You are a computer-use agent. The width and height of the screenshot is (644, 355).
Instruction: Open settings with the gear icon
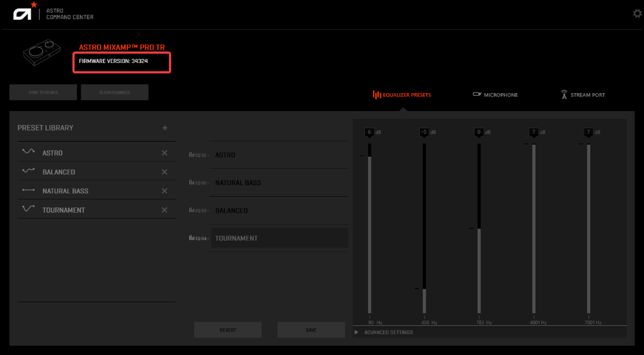(x=637, y=14)
